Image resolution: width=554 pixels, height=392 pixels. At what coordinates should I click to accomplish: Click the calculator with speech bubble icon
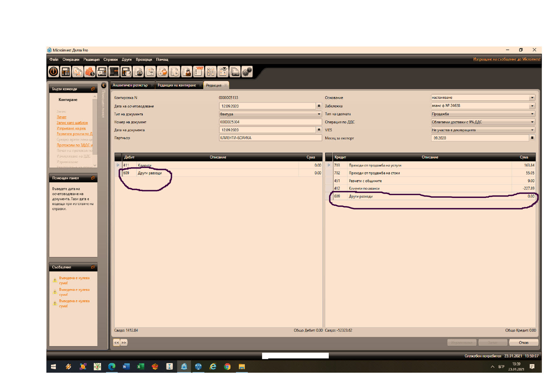click(x=102, y=72)
